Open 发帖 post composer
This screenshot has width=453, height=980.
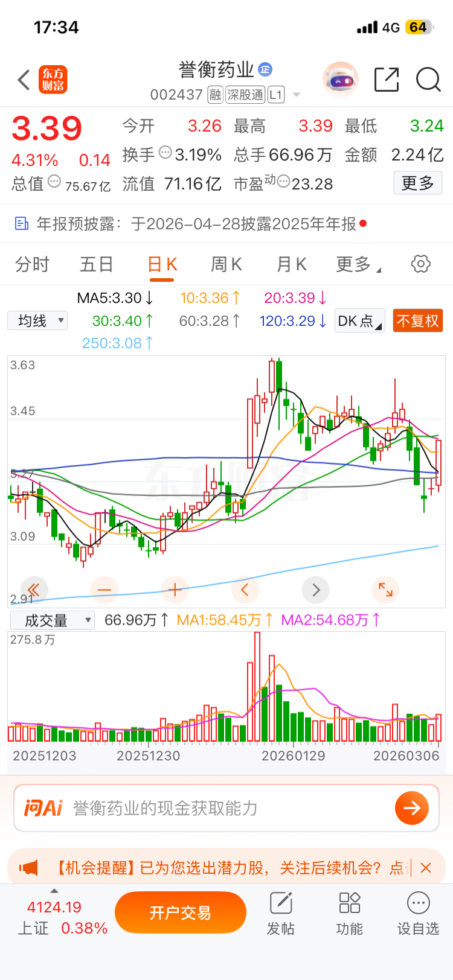point(281,914)
